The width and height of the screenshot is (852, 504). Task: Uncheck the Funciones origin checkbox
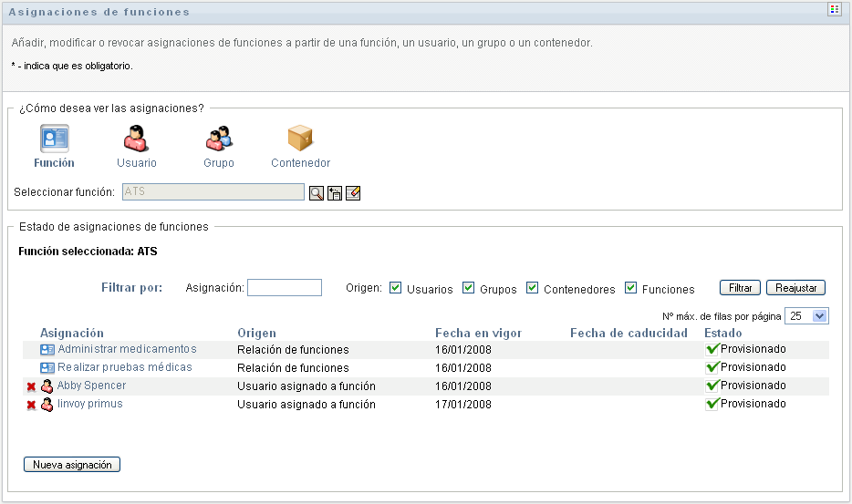[630, 288]
